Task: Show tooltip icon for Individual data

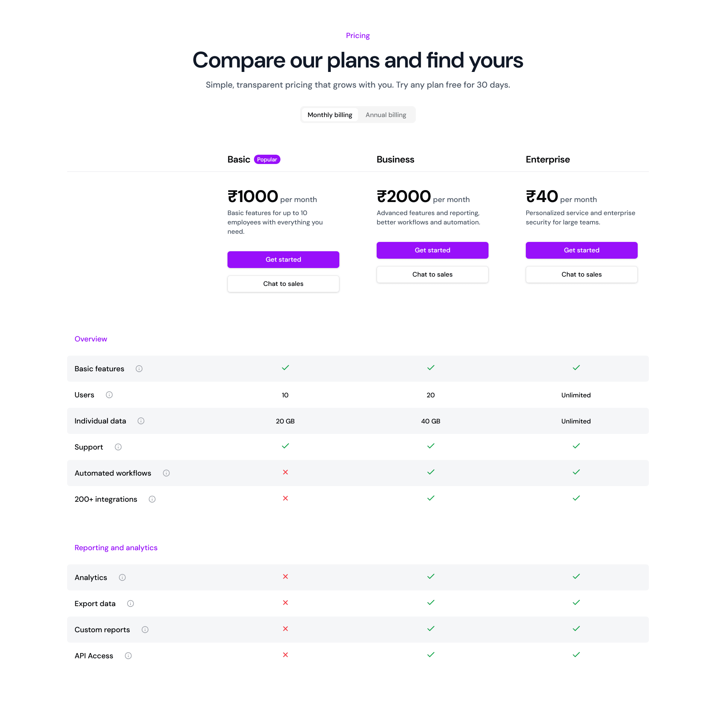Action: pos(141,421)
